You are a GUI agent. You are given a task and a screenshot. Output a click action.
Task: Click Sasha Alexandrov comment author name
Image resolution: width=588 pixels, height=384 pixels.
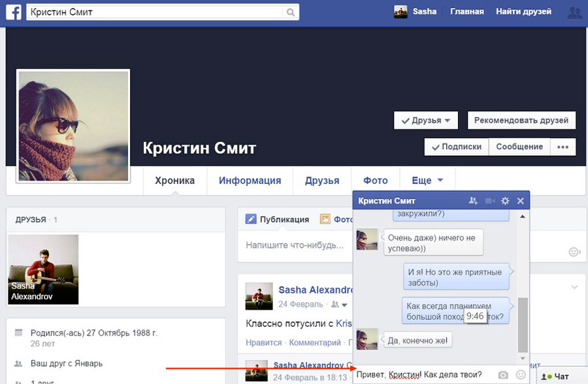tap(308, 365)
